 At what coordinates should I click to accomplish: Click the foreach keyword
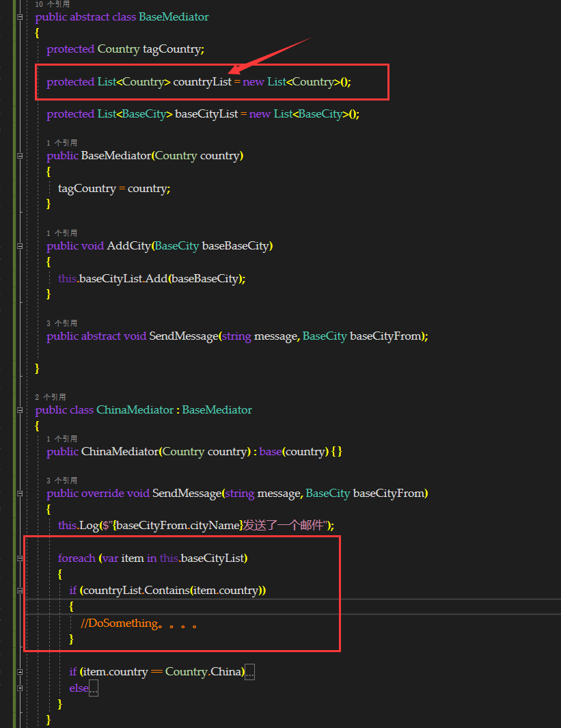coord(77,558)
